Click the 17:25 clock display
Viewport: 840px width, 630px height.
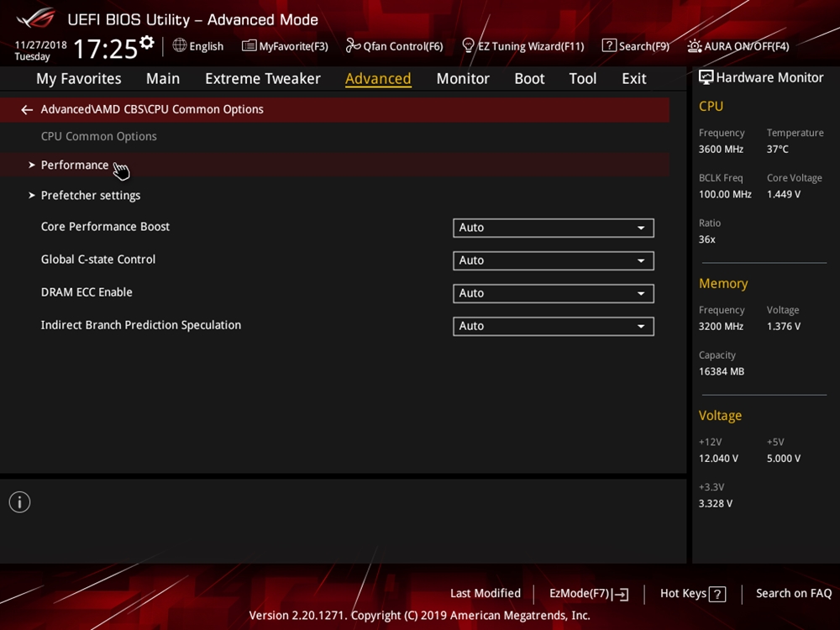pos(106,49)
